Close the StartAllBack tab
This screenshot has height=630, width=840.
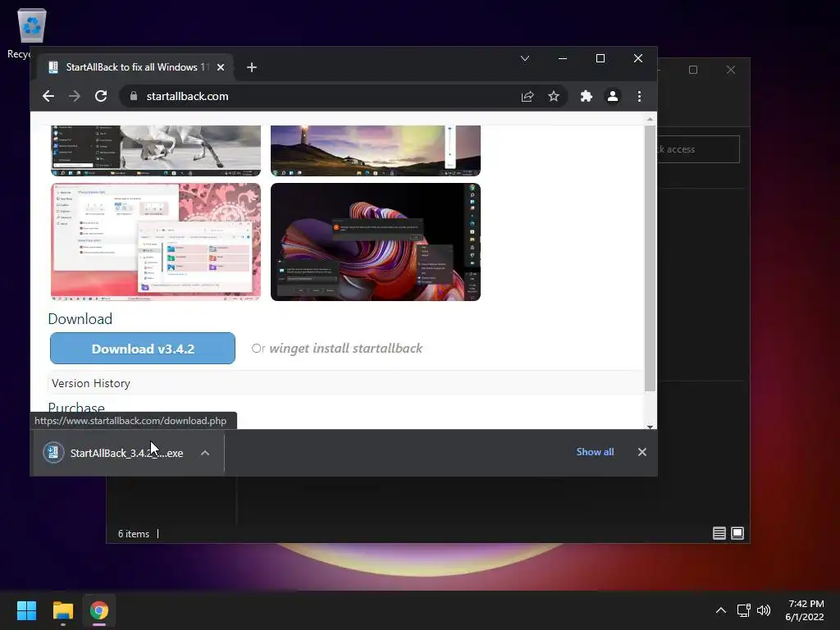[221, 67]
